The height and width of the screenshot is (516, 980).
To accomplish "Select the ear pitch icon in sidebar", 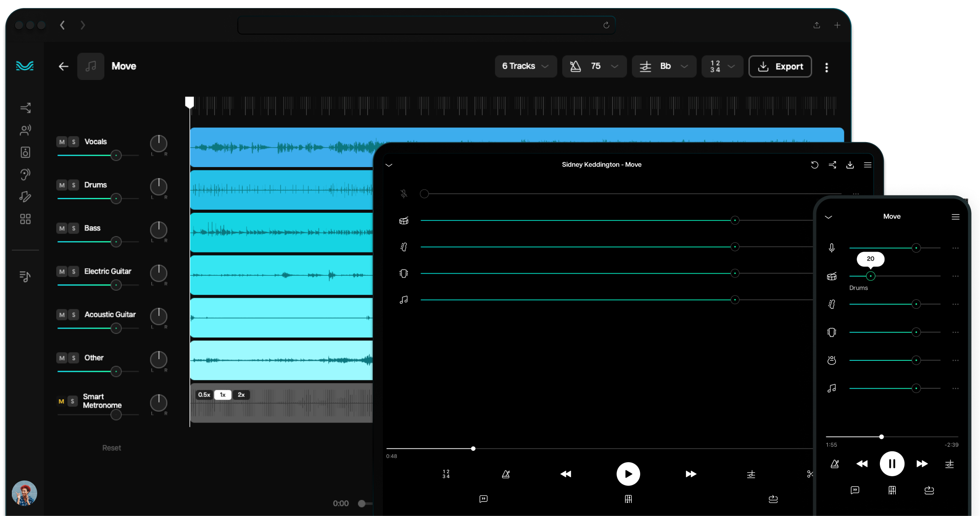I will 25,175.
